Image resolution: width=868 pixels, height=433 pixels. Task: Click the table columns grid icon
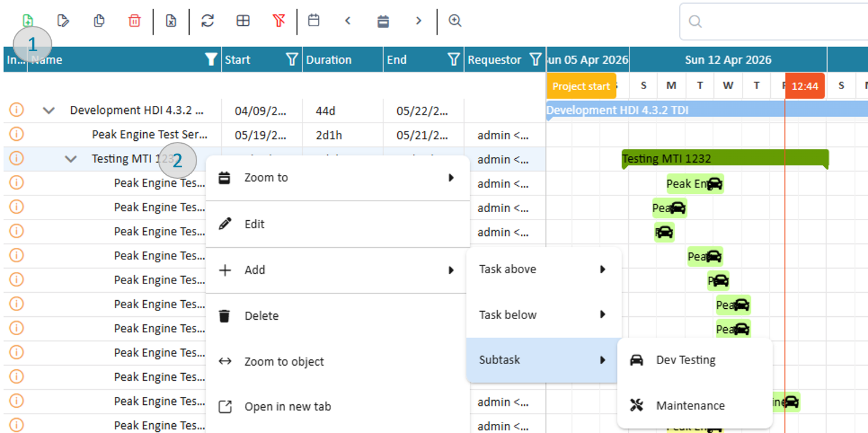click(x=243, y=21)
